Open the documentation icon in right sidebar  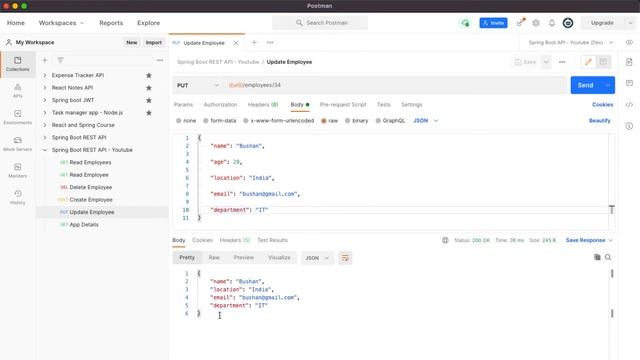point(629,62)
